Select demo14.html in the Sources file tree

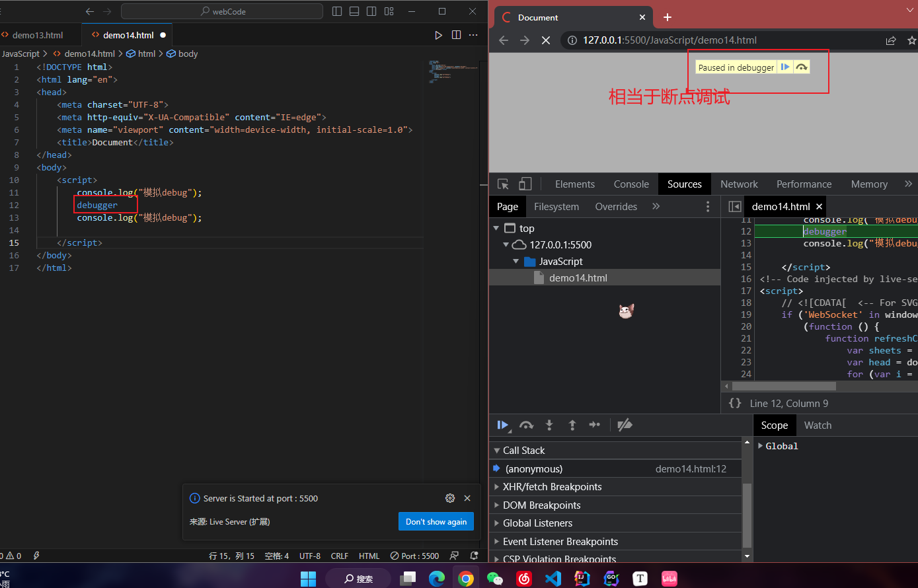(x=578, y=278)
